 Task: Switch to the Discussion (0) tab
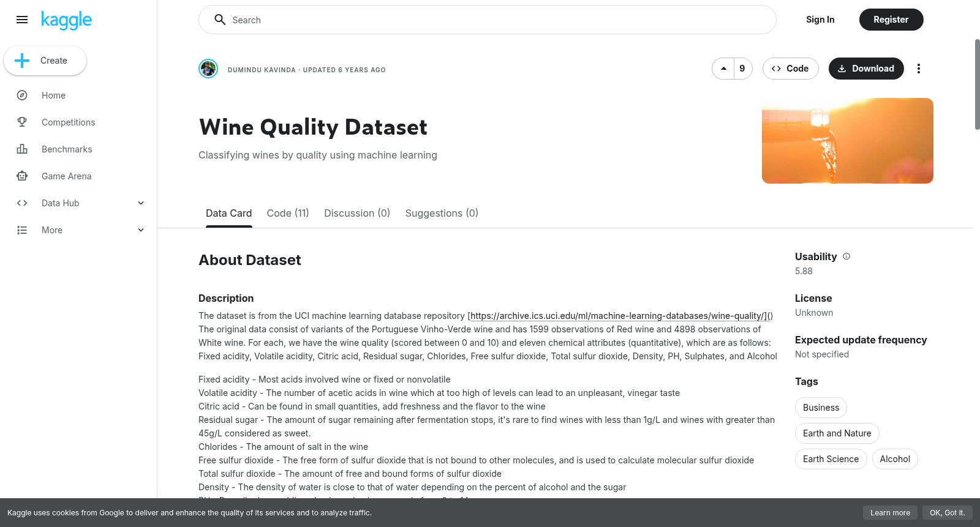357,213
